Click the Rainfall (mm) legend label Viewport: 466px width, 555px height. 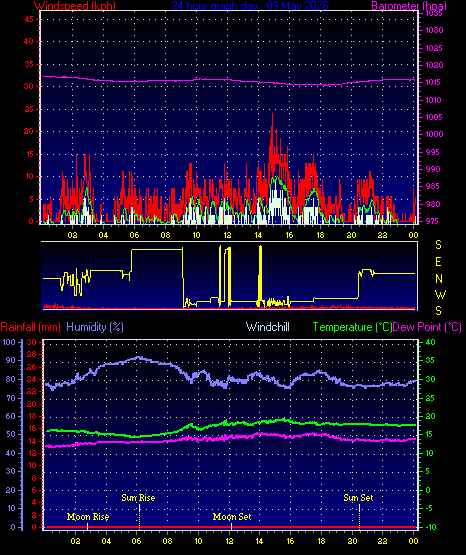pos(30,327)
